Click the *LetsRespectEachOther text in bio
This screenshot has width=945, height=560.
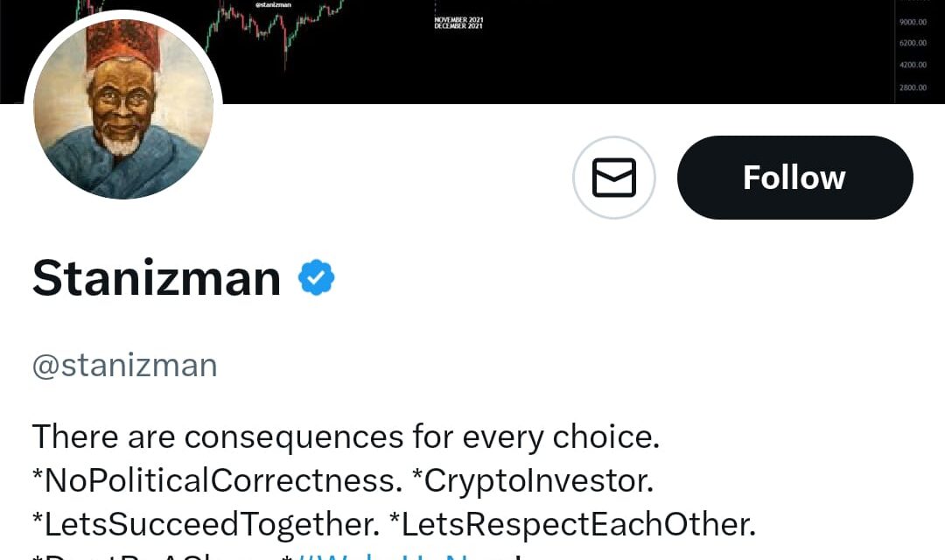(x=572, y=524)
